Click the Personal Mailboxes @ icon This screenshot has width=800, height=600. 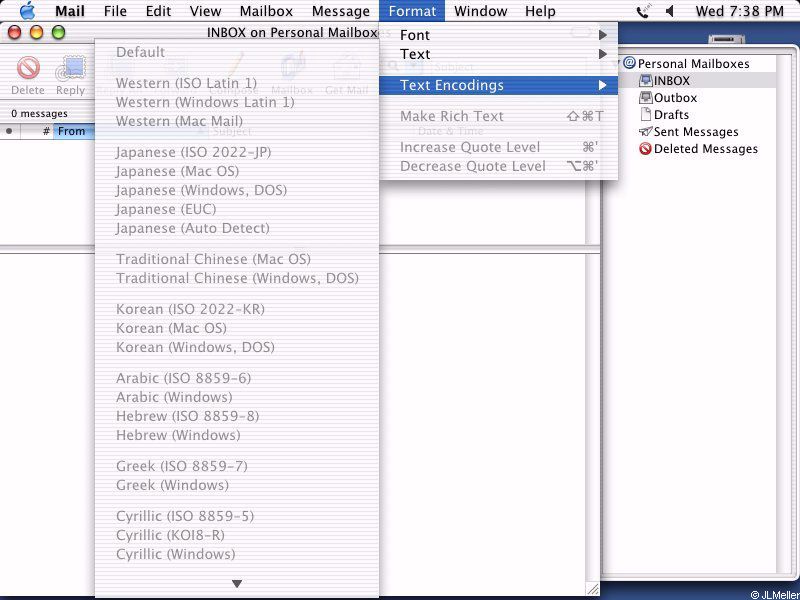click(630, 63)
